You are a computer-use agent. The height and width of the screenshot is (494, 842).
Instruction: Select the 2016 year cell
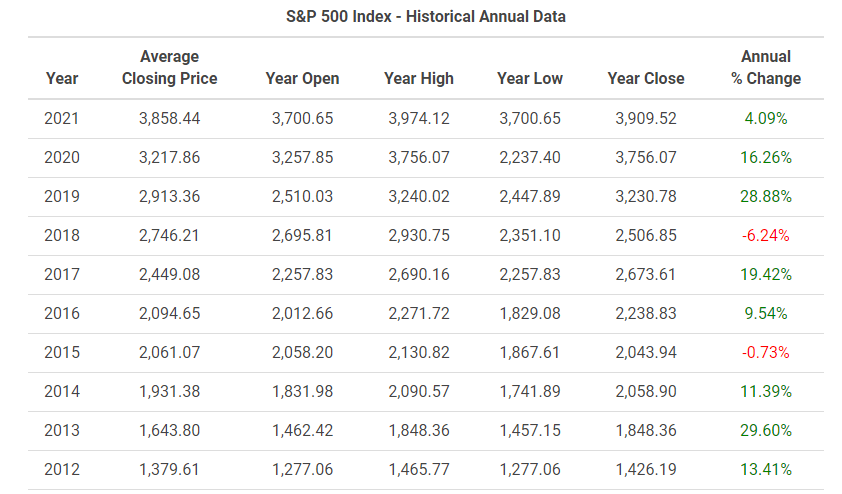(x=62, y=314)
